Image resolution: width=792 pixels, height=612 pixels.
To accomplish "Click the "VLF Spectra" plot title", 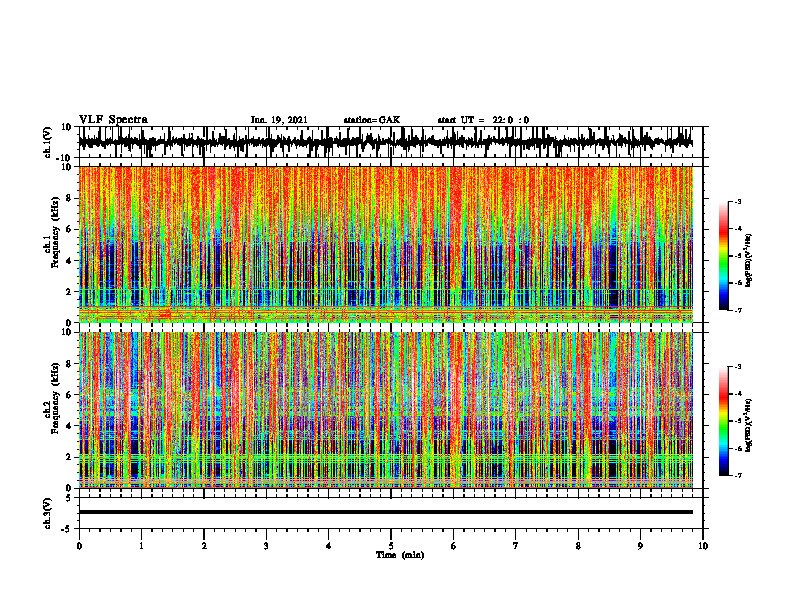I will pyautogui.click(x=113, y=120).
